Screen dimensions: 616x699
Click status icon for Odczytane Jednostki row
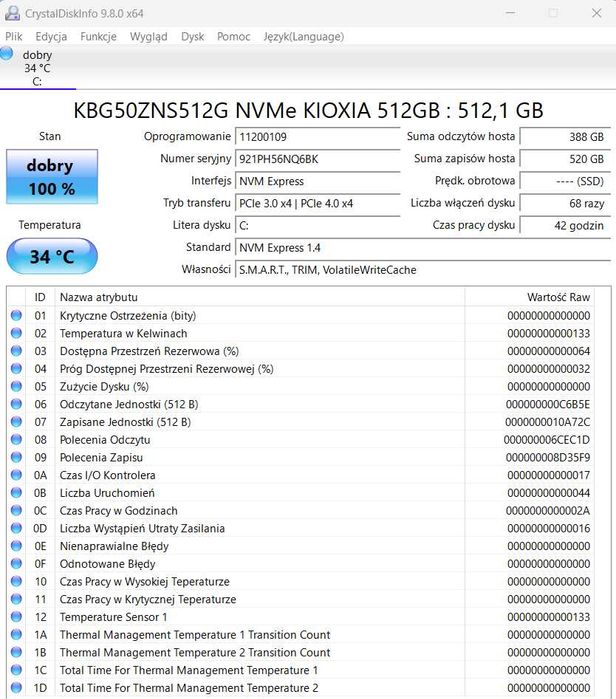pyautogui.click(x=16, y=404)
